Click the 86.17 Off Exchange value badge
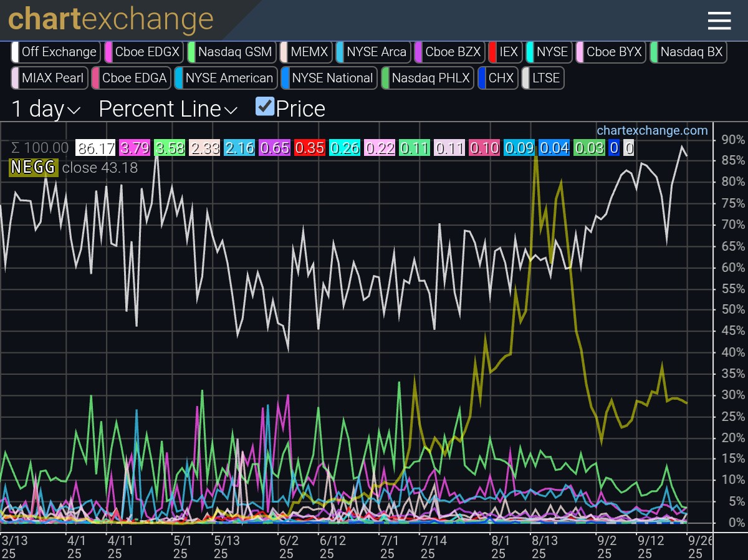 coord(95,148)
